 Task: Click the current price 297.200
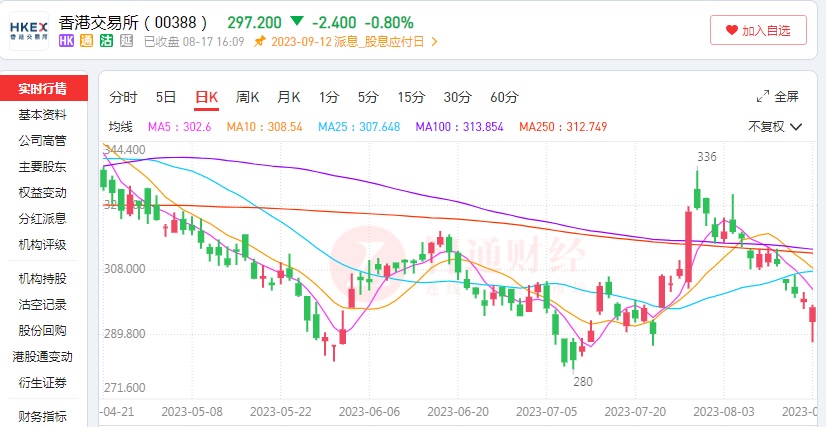(254, 22)
